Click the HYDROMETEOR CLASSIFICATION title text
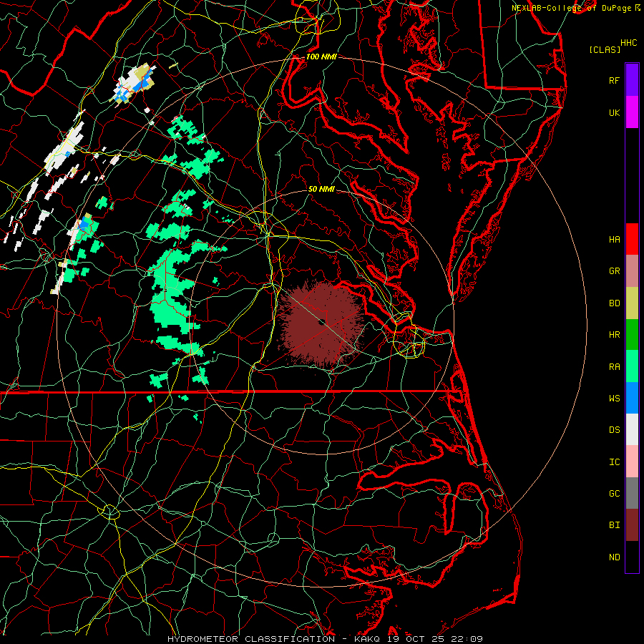The image size is (644, 644). 251,639
